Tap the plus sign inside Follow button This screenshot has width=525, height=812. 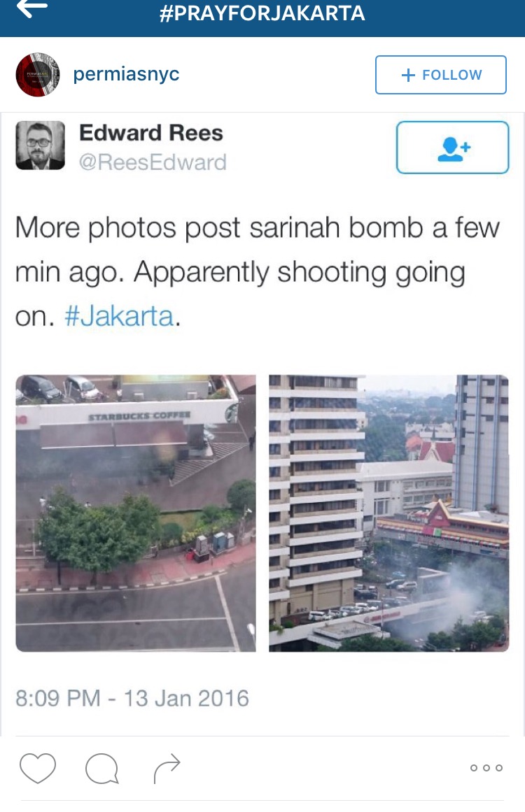click(408, 75)
